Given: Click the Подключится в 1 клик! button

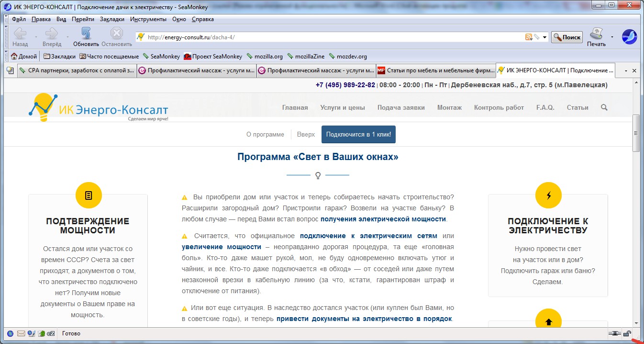Looking at the screenshot, I should coord(358,135).
